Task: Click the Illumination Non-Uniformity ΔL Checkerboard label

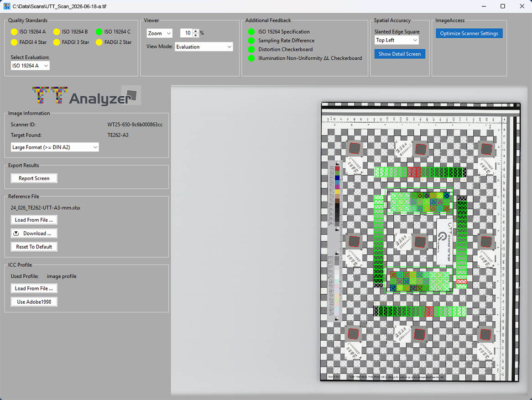Action: (x=310, y=58)
